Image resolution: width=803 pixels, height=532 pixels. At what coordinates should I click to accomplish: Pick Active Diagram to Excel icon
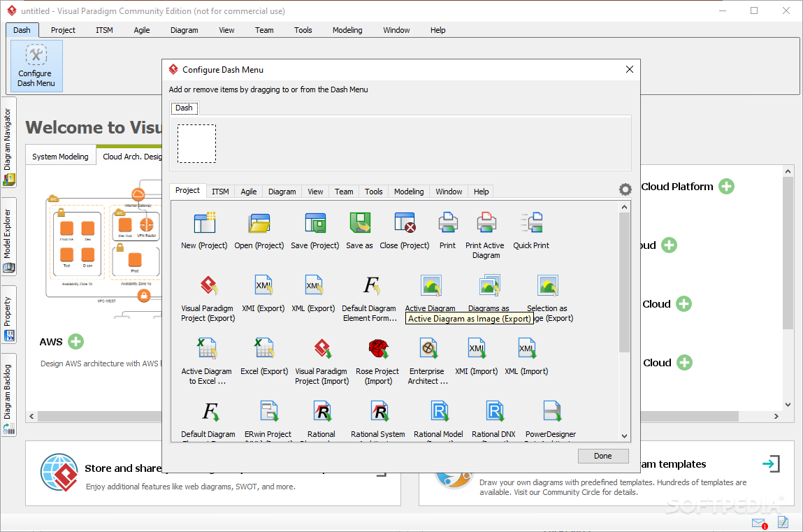(x=207, y=349)
